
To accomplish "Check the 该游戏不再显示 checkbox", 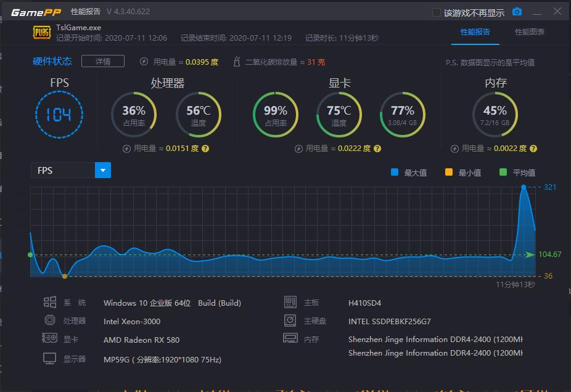I will 435,12.
